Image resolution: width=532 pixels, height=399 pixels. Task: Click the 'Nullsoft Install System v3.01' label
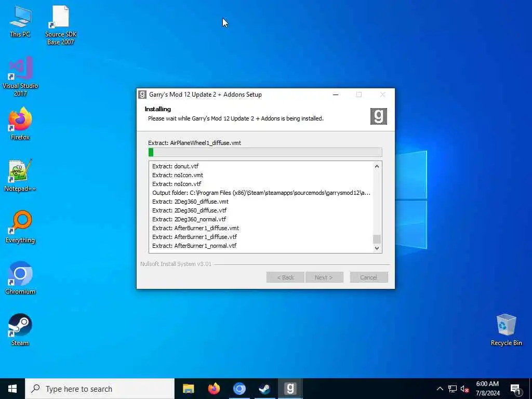(x=176, y=264)
